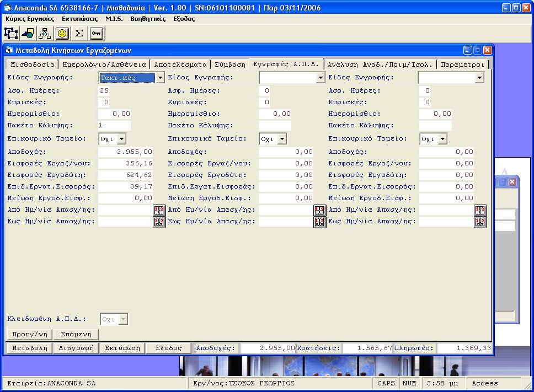
Task: Switch to the Ημερολόγιο/Ασθένεια tab
Action: tap(104, 65)
